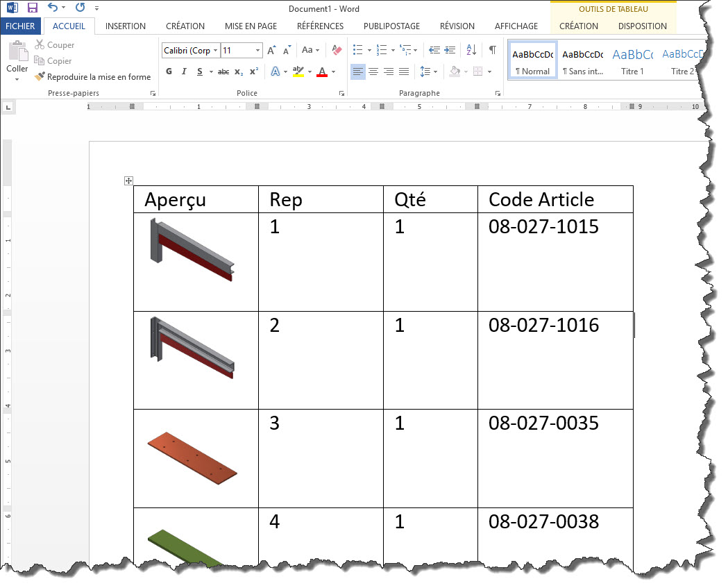The image size is (728, 588).
Task: Expand the Coller paste options arrow
Action: point(17,80)
